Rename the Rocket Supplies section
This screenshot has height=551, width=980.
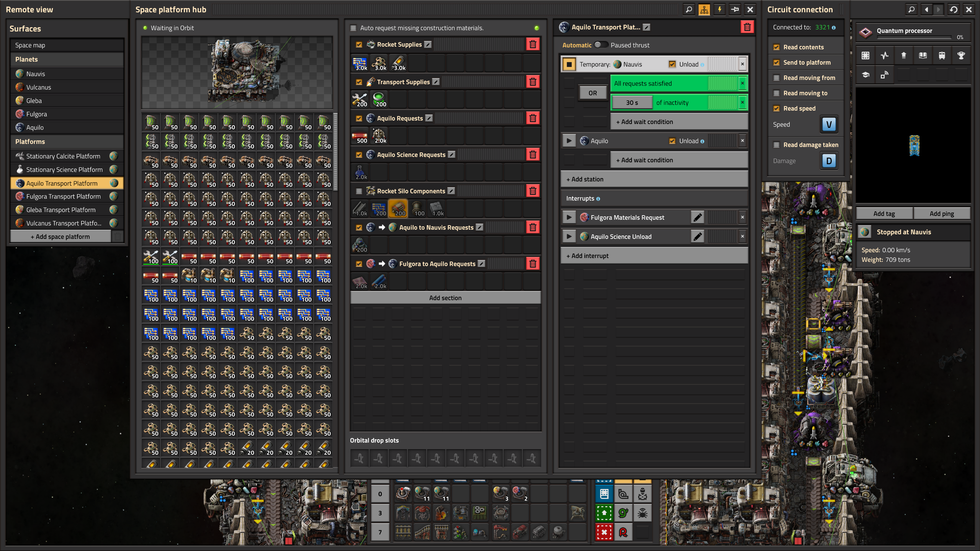pyautogui.click(x=428, y=44)
